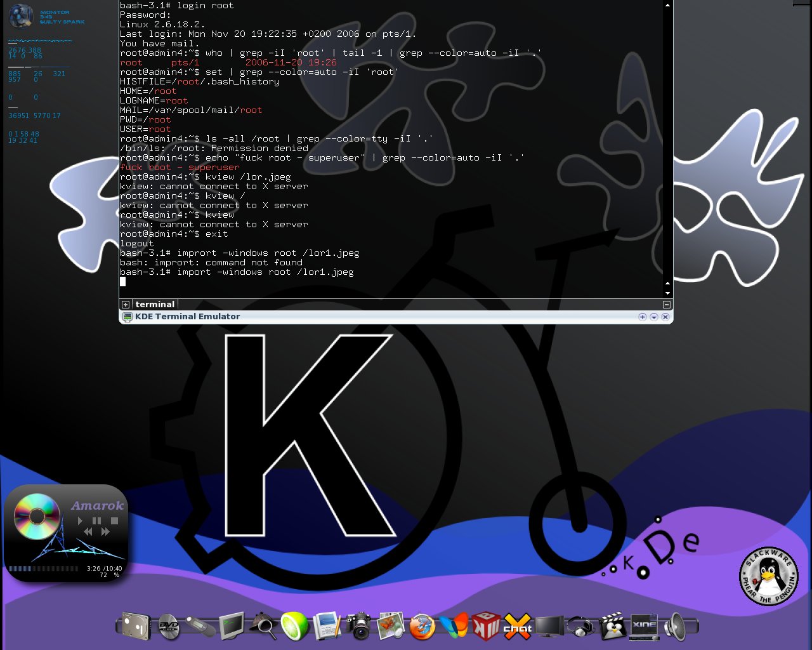This screenshot has height=650, width=812.
Task: Click 'bash: imprort: command not found' line
Action: (x=211, y=262)
